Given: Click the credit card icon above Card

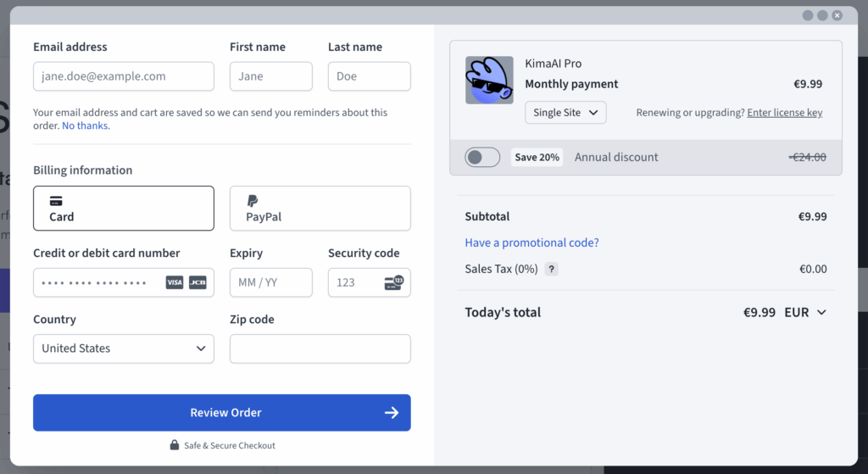Looking at the screenshot, I should click(x=56, y=201).
